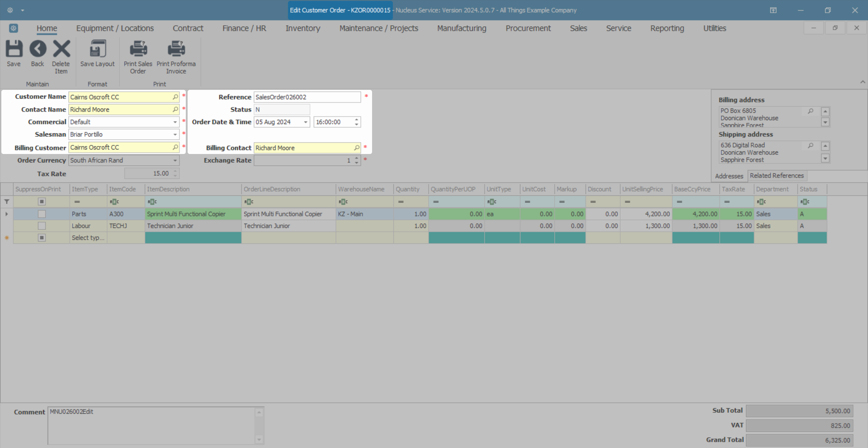Switch to Related References tab
Image resolution: width=868 pixels, height=448 pixels.
pos(777,176)
